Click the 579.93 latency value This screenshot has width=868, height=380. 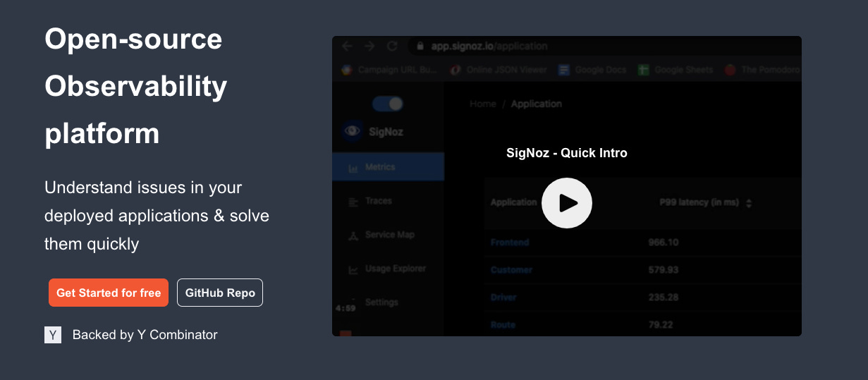[x=664, y=270]
